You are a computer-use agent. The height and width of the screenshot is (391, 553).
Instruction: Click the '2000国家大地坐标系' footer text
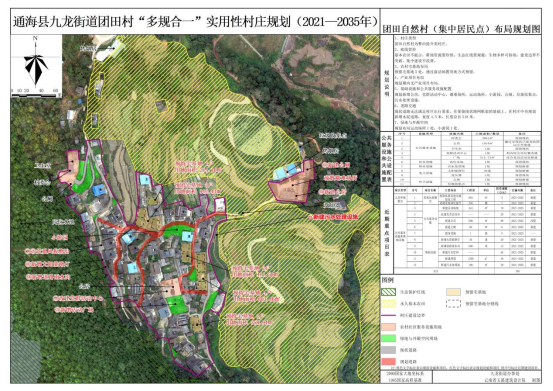point(405,373)
